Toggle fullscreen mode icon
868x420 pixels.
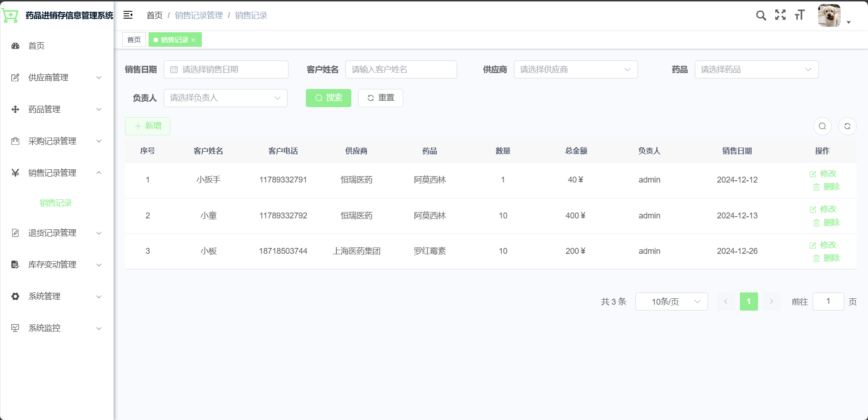click(780, 15)
